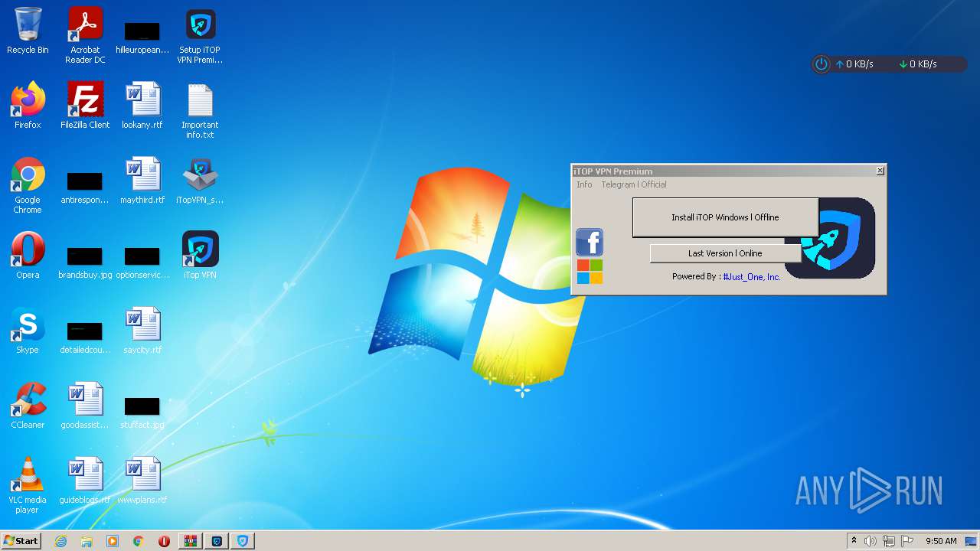Open Telegram | Official menu item
The width and height of the screenshot is (980, 551).
[633, 184]
